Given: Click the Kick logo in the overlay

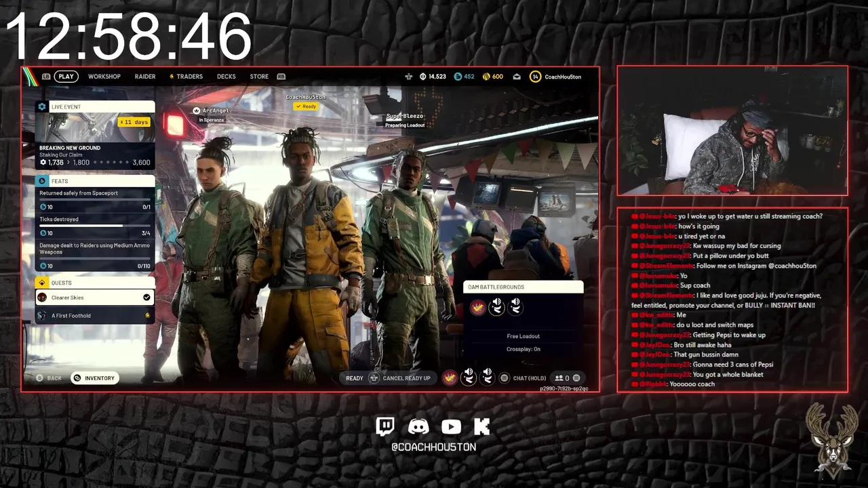Looking at the screenshot, I should tap(482, 426).
